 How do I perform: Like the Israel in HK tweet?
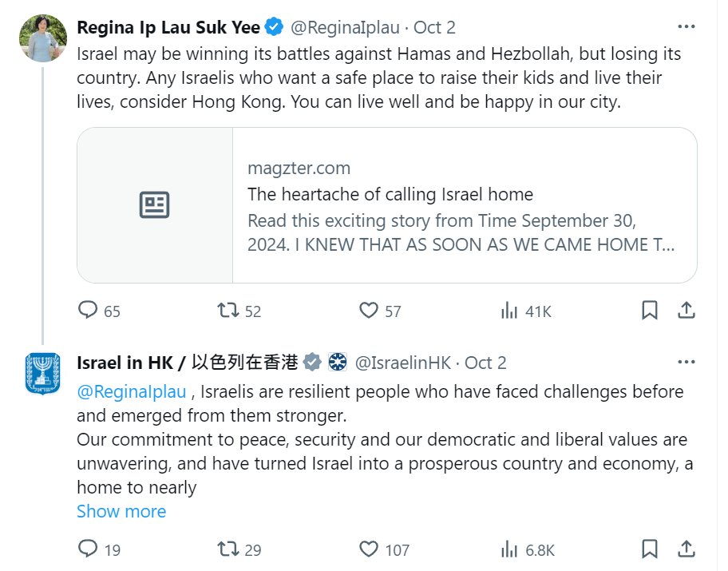click(x=369, y=549)
